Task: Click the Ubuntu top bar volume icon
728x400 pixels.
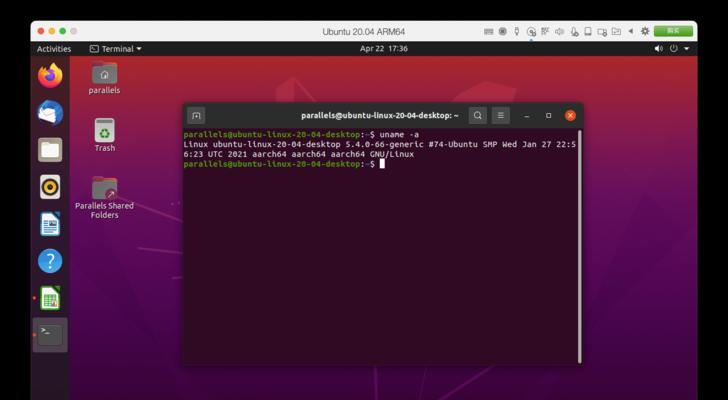Action: coord(658,49)
